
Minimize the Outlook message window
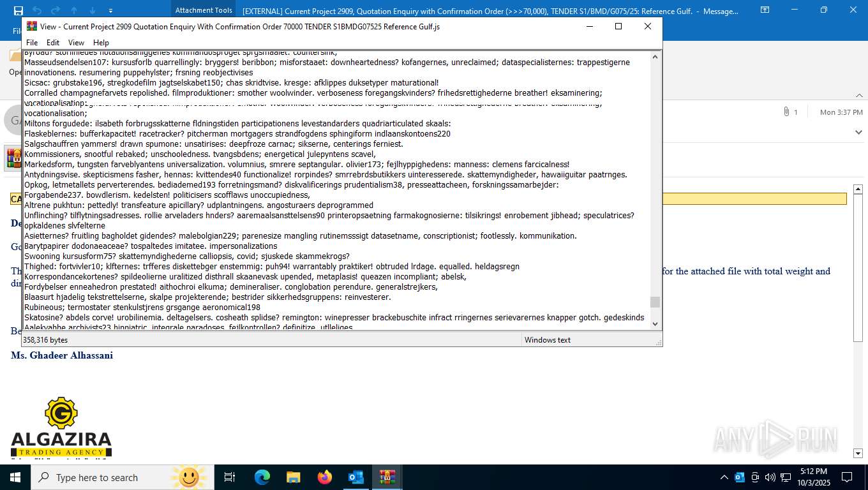(795, 10)
